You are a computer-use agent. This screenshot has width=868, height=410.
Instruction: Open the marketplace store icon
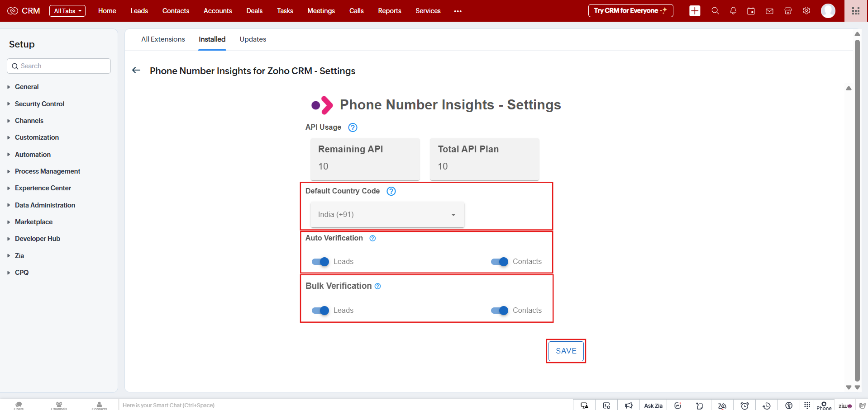788,11
